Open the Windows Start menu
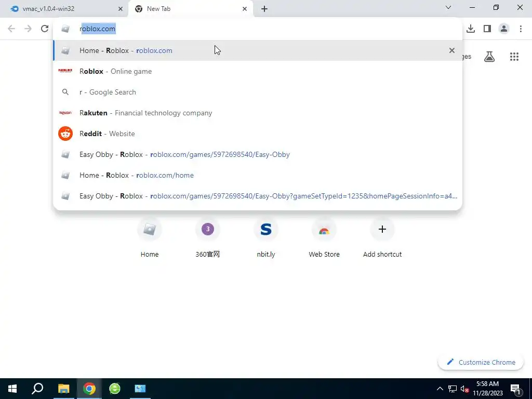The height and width of the screenshot is (399, 532). (x=12, y=389)
